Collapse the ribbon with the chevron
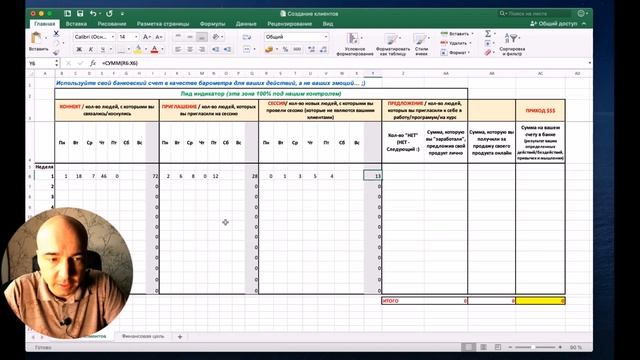The image size is (640, 360). [x=584, y=24]
